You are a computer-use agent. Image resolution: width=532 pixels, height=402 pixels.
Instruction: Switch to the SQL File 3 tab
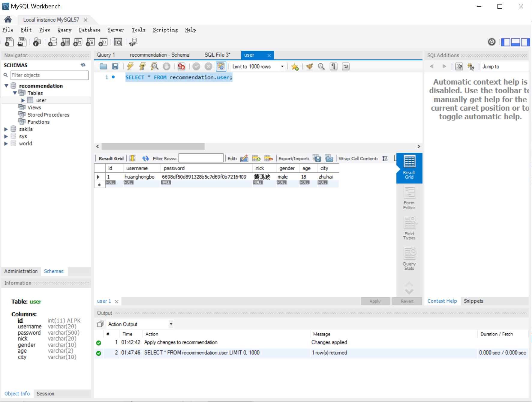point(217,55)
